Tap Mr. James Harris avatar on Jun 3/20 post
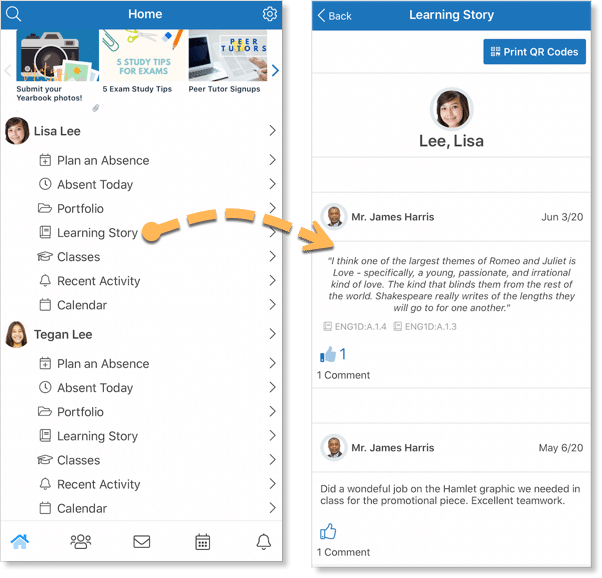This screenshot has width=602, height=578. pyautogui.click(x=334, y=217)
